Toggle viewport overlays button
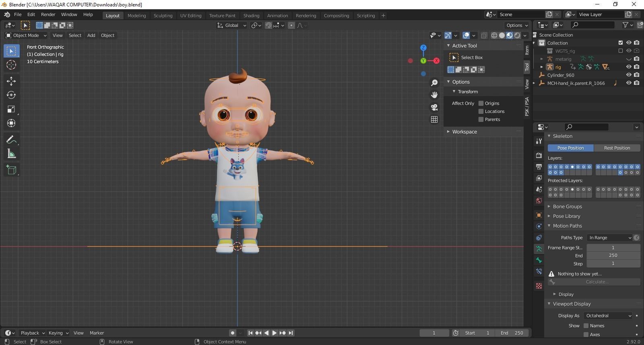 click(x=466, y=35)
